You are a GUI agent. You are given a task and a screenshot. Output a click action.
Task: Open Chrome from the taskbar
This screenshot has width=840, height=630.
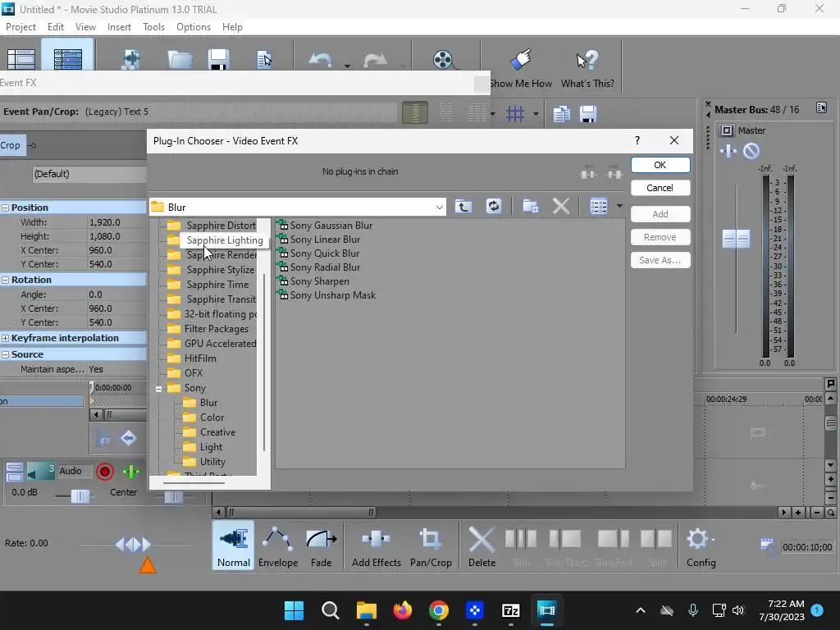coord(439,610)
